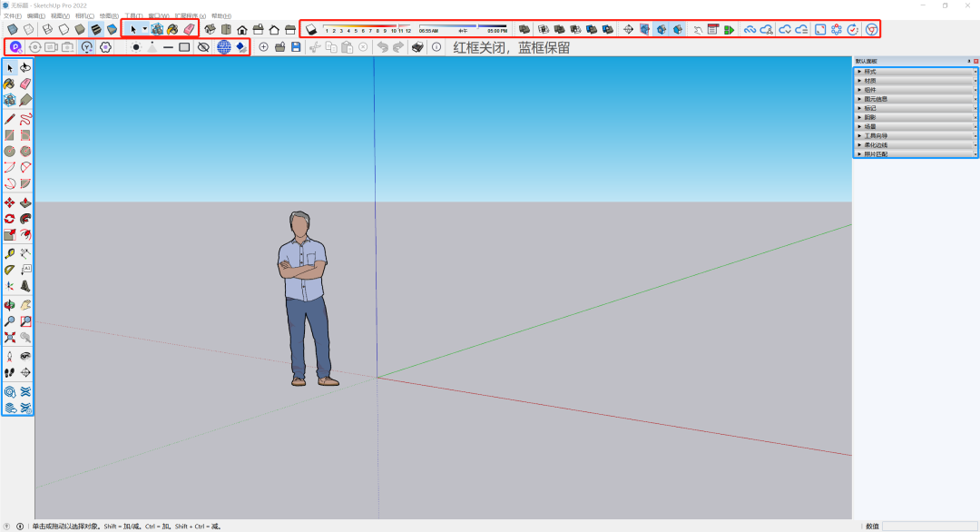Click the Print icon

[417, 47]
